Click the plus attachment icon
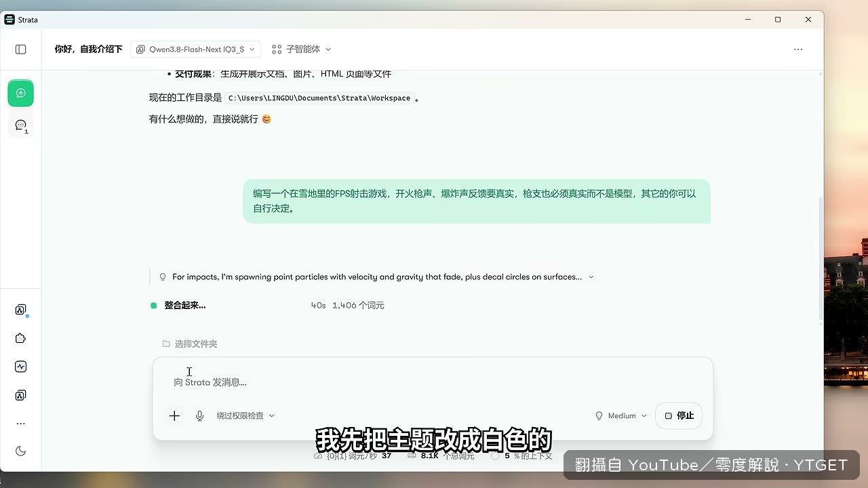The height and width of the screenshot is (488, 868). [174, 415]
